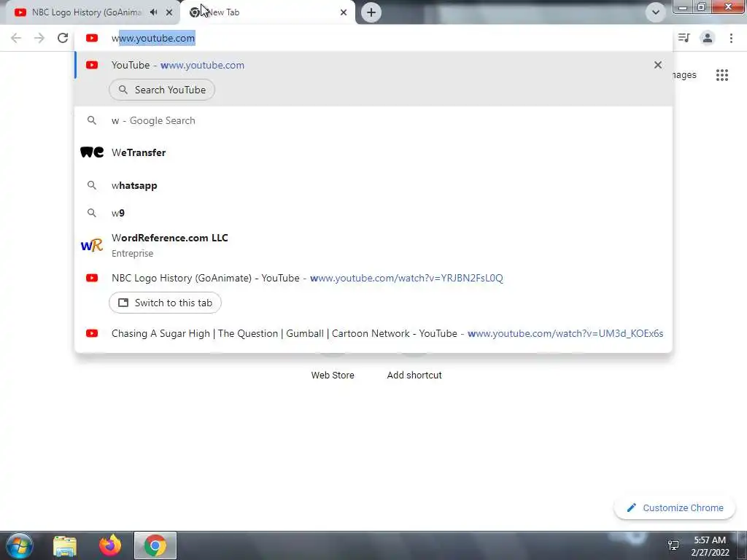Click the Search YouTube chip
Image resolution: width=747 pixels, height=560 pixels.
tap(162, 90)
